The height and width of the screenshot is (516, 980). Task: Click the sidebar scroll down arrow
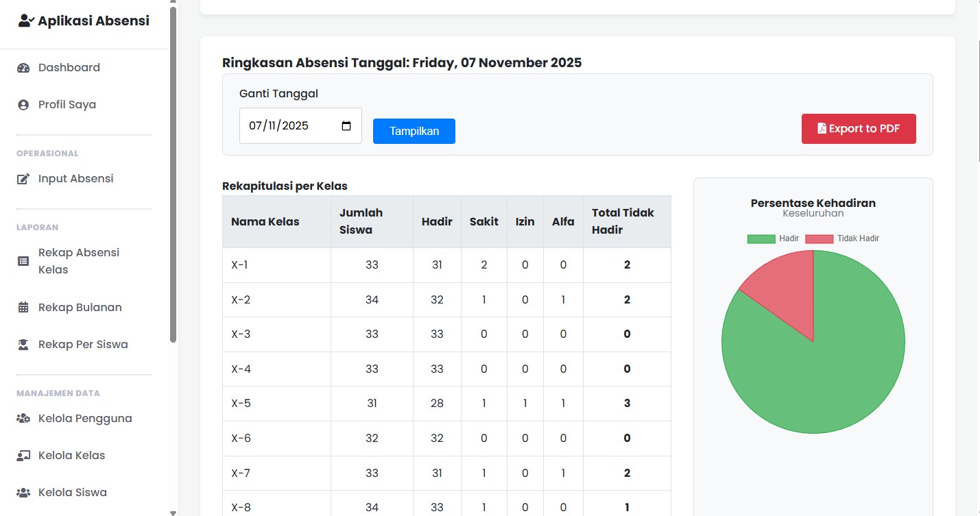173,512
